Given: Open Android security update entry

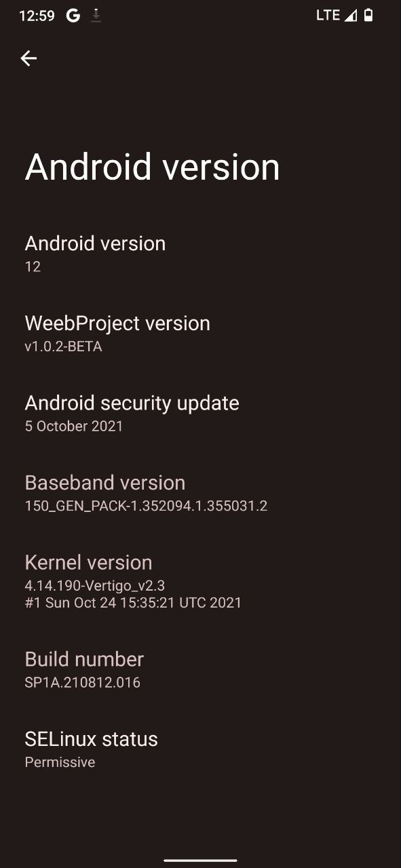Looking at the screenshot, I should point(200,414).
